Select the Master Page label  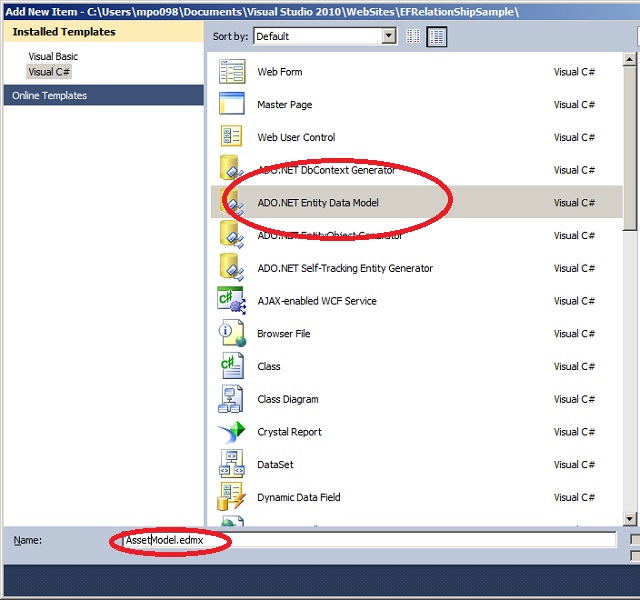pyautogui.click(x=285, y=104)
